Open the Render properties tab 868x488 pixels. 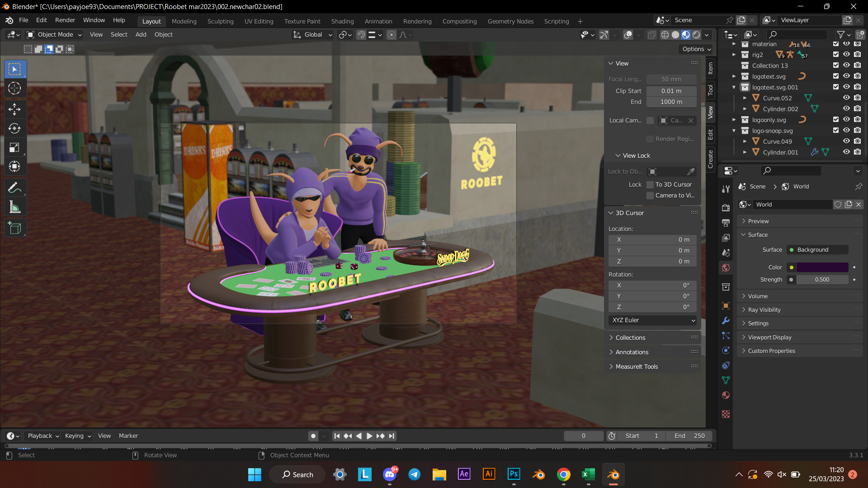coord(726,207)
